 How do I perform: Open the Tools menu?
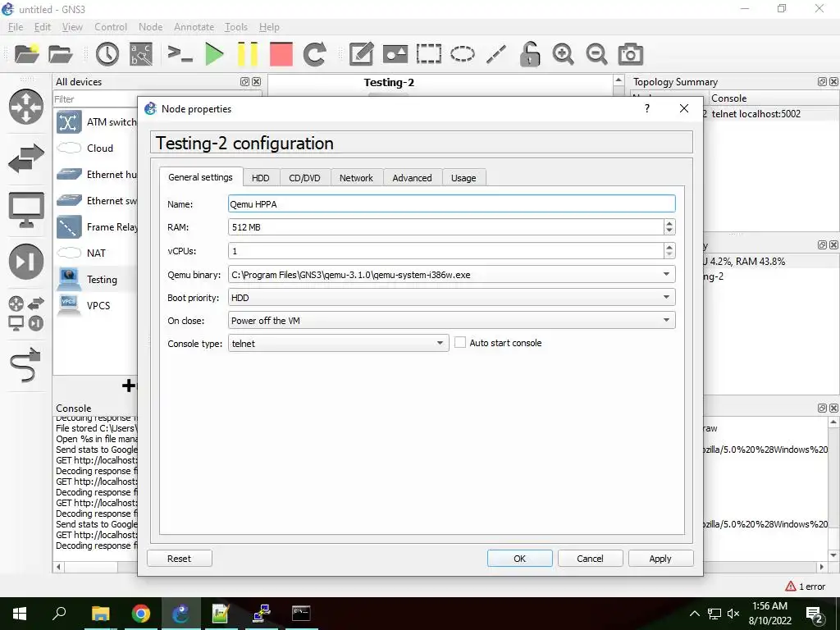[235, 27]
